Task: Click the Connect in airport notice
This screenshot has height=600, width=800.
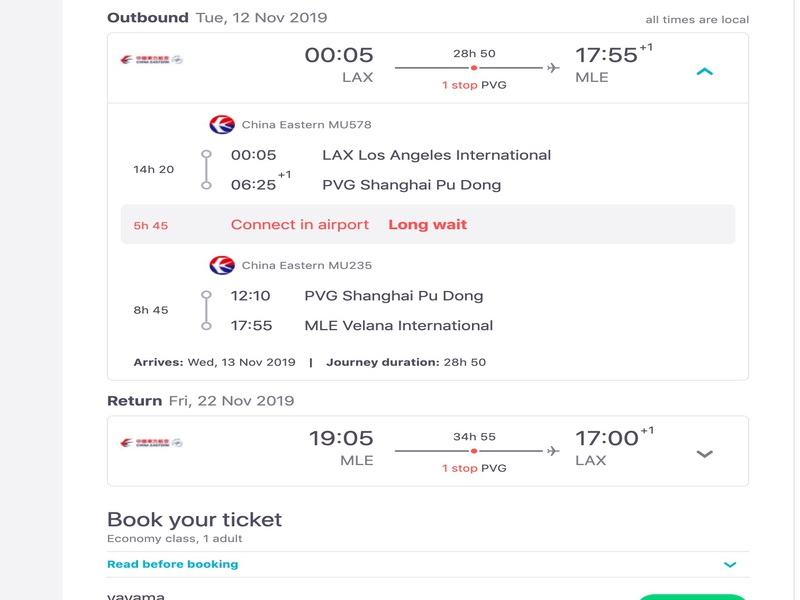Action: point(299,224)
